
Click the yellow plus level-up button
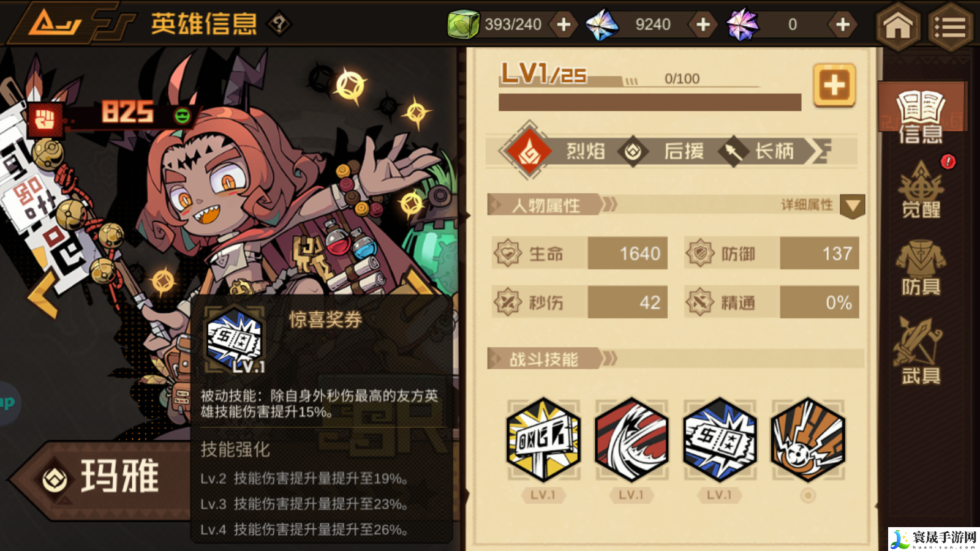pos(834,85)
